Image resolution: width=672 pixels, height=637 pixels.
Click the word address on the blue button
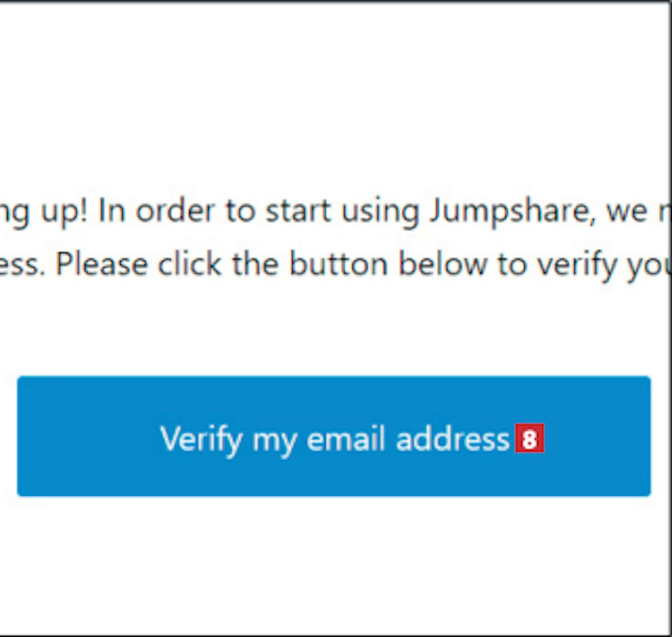click(453, 438)
